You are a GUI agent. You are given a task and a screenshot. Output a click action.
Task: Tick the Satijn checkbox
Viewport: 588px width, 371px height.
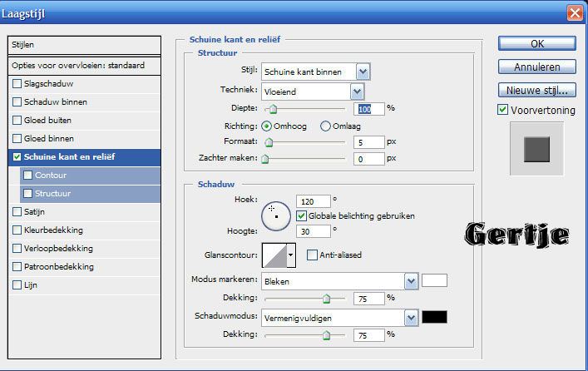(x=17, y=212)
